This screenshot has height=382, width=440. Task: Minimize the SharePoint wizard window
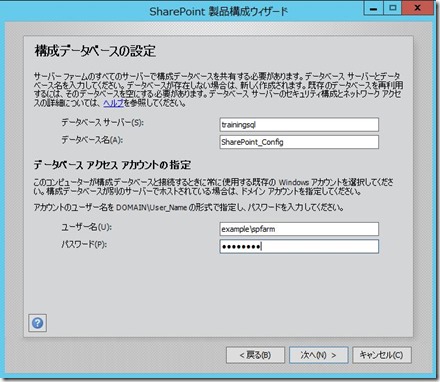373,8
